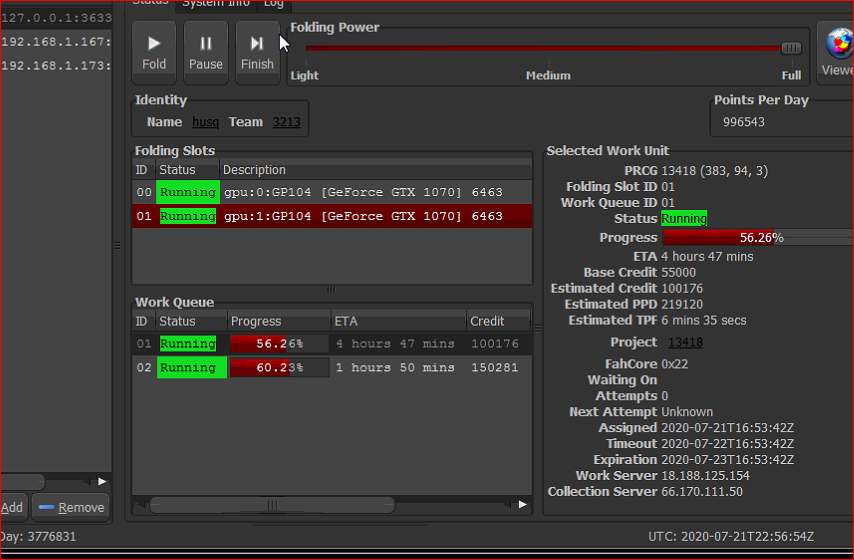Image resolution: width=854 pixels, height=560 pixels.
Task: Open the husq name link
Action: coord(205,122)
